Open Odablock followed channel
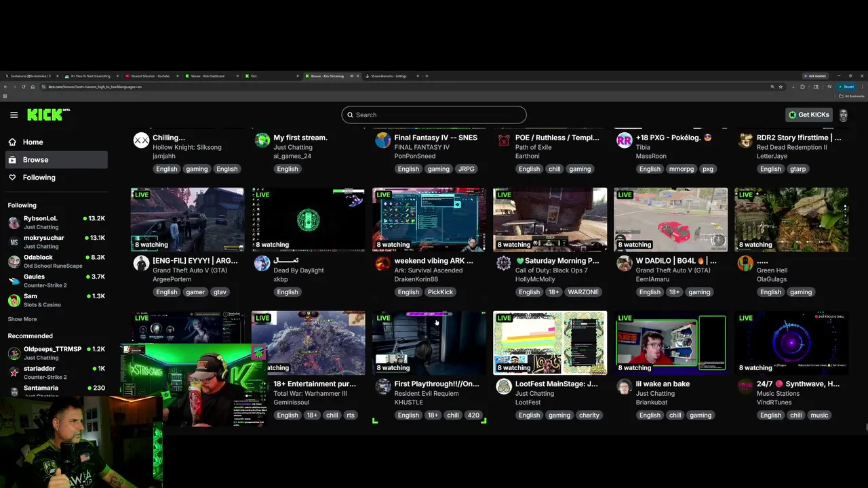This screenshot has width=868, height=488. pos(56,261)
